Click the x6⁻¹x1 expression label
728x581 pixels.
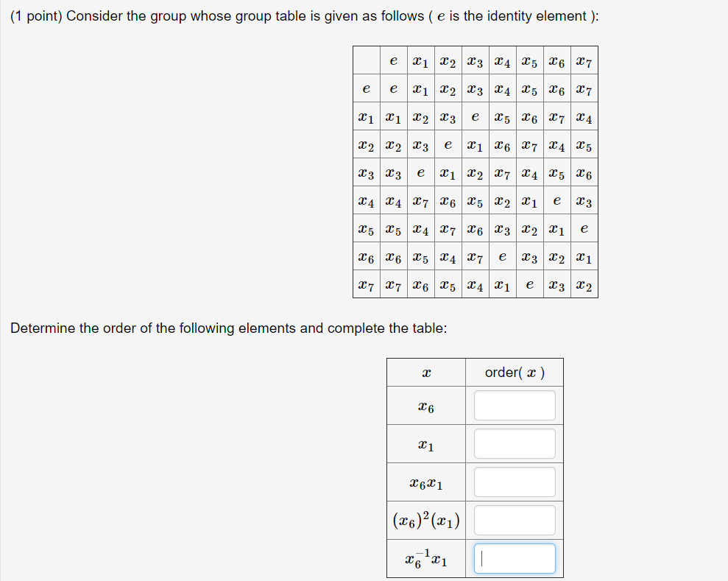(425, 558)
